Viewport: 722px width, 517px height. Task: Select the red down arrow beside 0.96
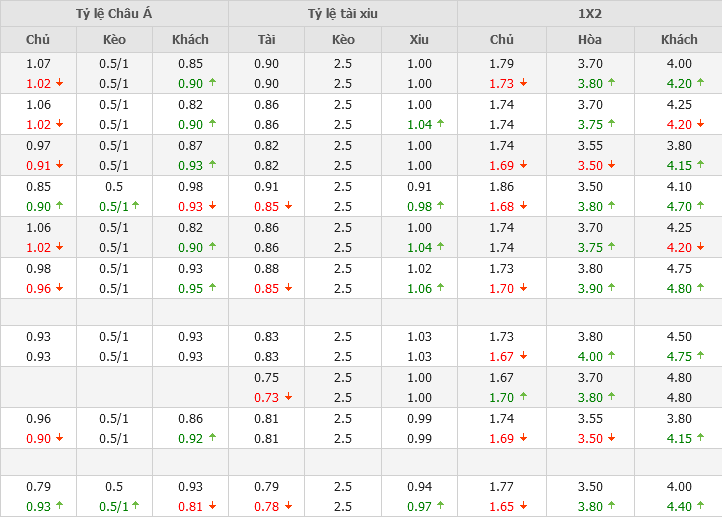(59, 289)
